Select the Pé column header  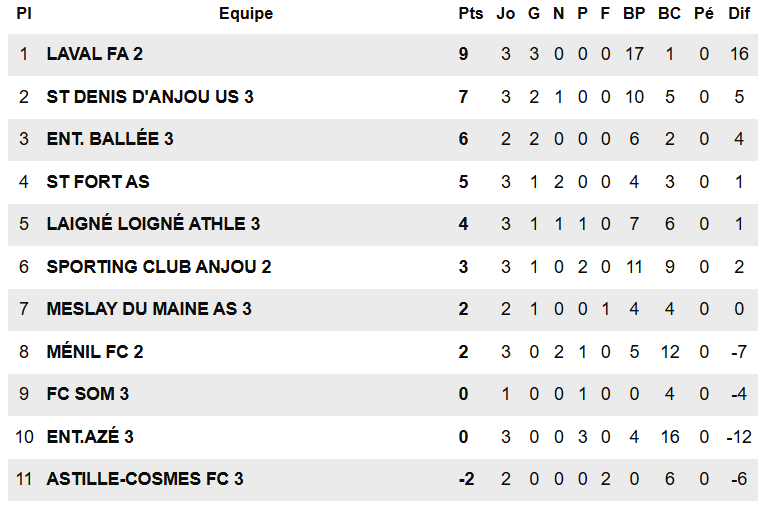pyautogui.click(x=704, y=14)
